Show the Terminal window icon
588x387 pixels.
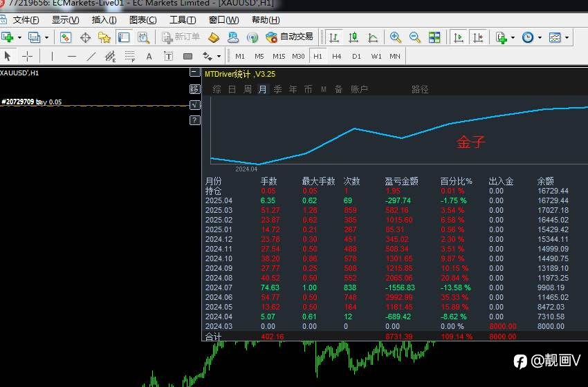pyautogui.click(x=124, y=37)
